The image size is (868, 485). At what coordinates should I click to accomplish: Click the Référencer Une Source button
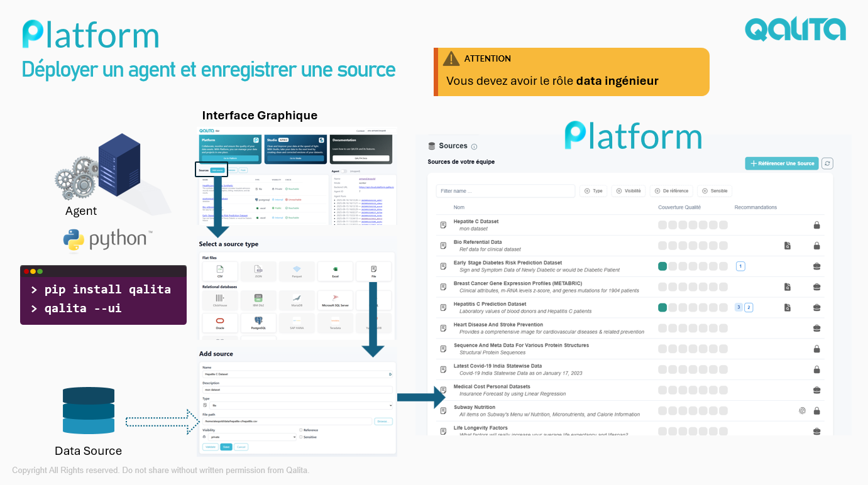(782, 163)
